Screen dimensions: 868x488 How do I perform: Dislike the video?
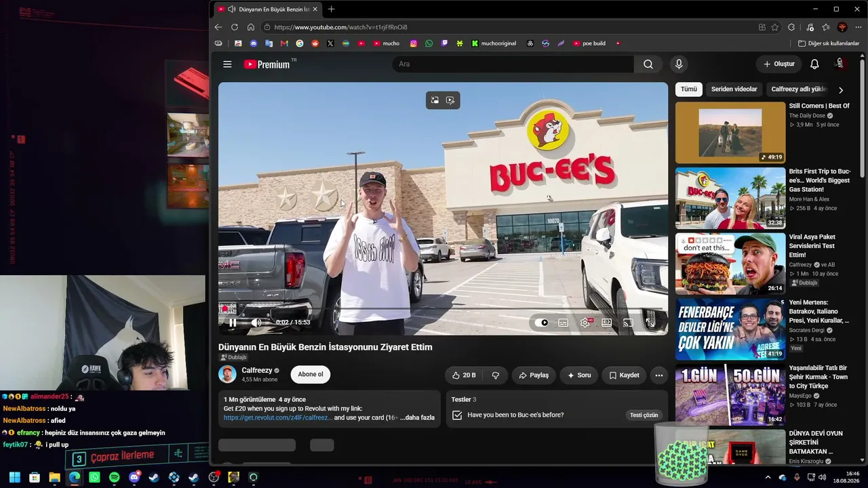496,375
